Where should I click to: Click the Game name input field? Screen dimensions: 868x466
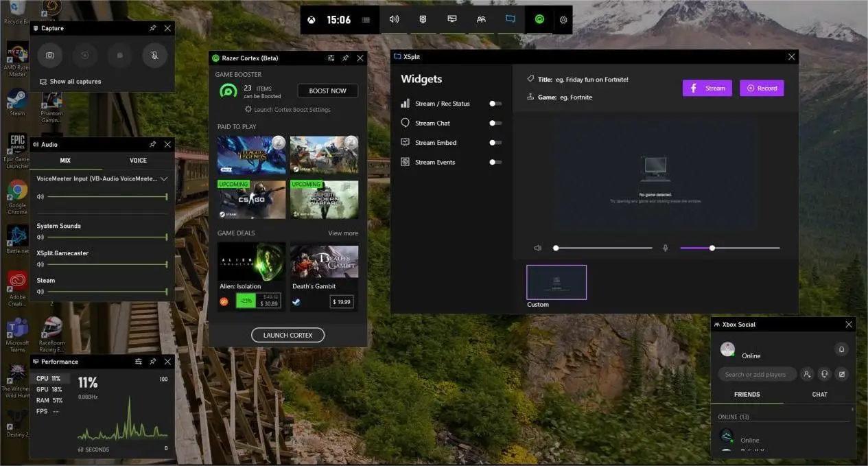pos(575,97)
